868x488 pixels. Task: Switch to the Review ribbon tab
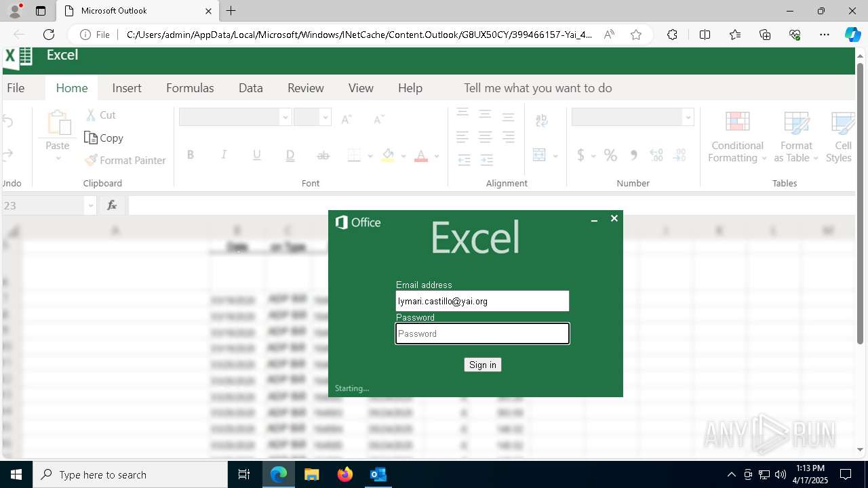(306, 88)
